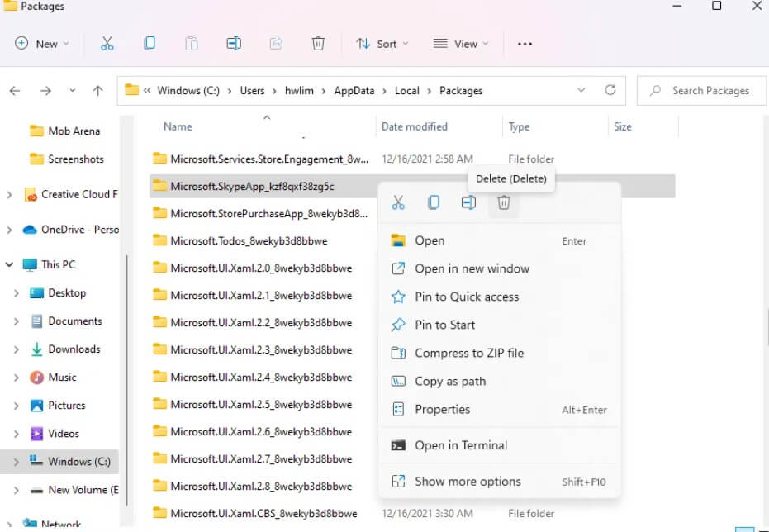Select Microsoft.Services.Store.Engagement folder row

(x=412, y=159)
